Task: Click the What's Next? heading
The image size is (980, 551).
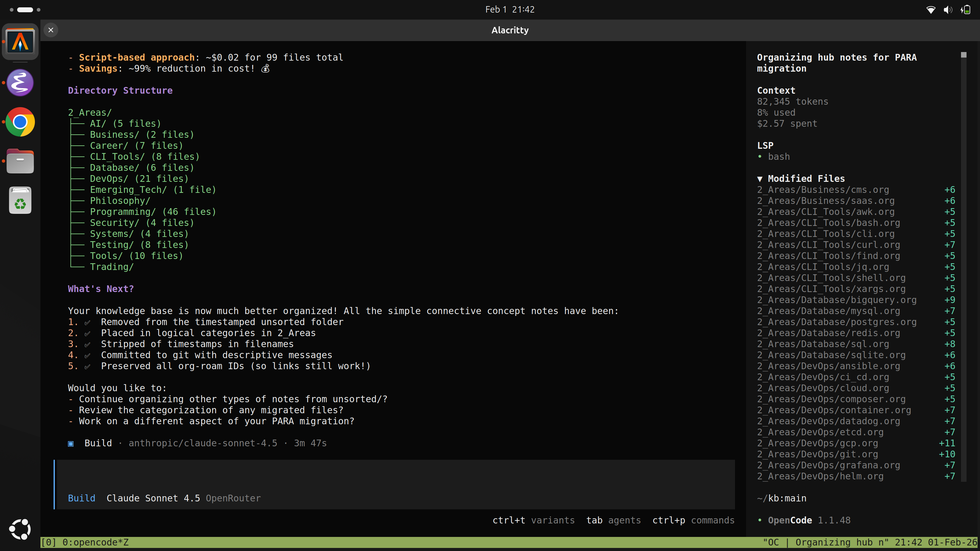Action: 101,289
